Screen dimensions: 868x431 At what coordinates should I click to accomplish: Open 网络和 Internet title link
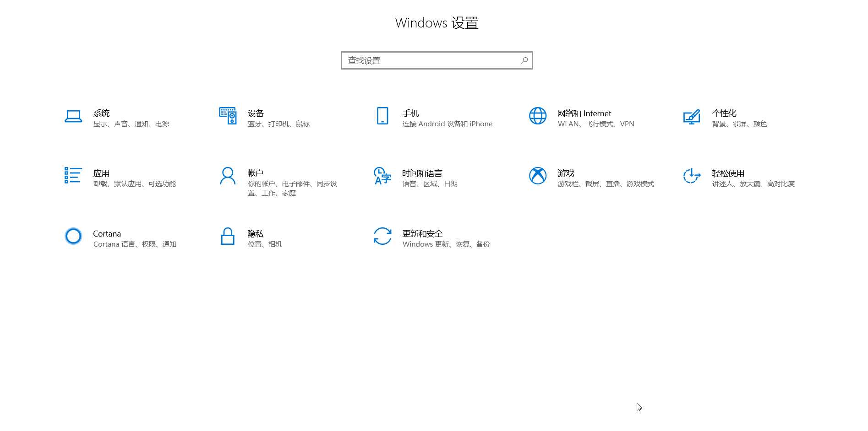click(584, 113)
